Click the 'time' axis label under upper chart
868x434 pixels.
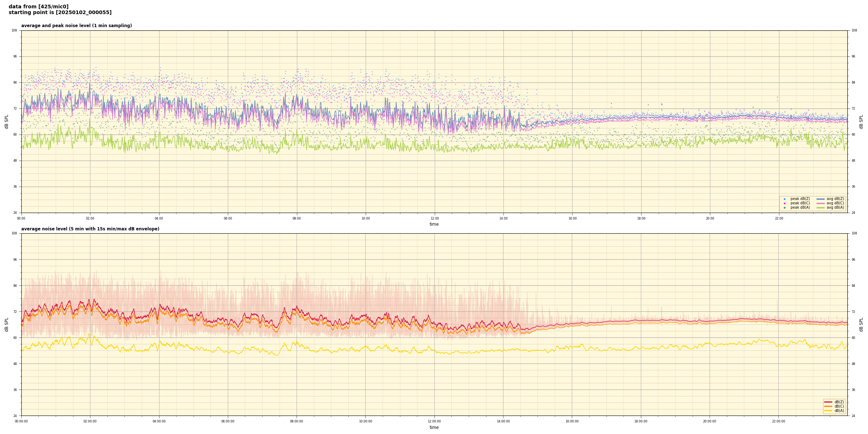434,224
